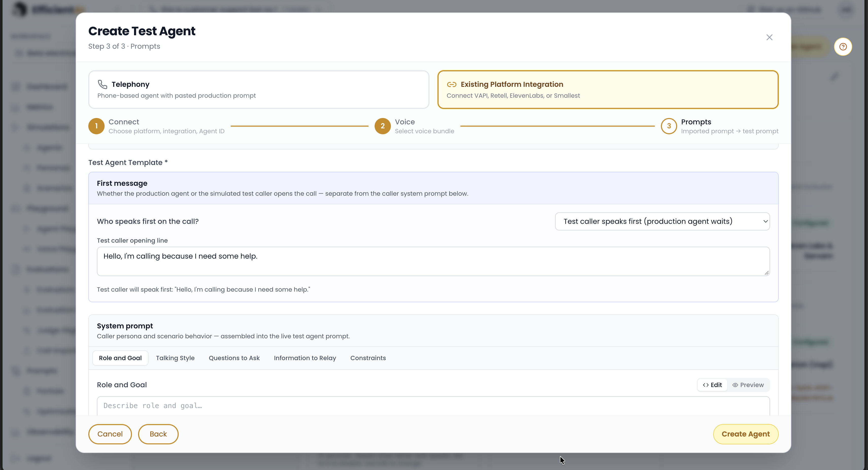Close the Create Test Agent dialog
The image size is (868, 470).
(x=769, y=37)
